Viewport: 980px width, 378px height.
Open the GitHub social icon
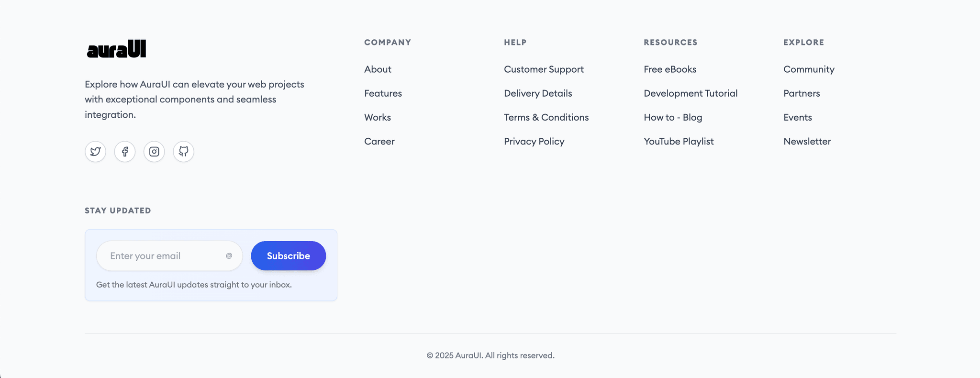pyautogui.click(x=183, y=152)
